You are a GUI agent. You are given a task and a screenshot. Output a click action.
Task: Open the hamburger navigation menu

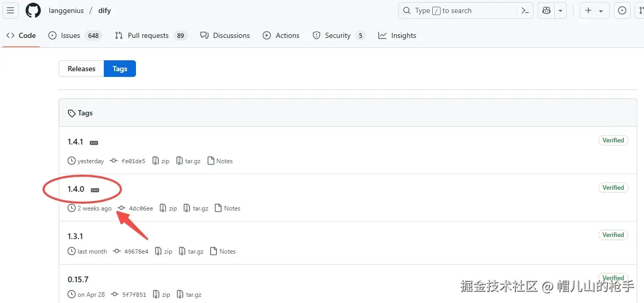pyautogui.click(x=10, y=10)
